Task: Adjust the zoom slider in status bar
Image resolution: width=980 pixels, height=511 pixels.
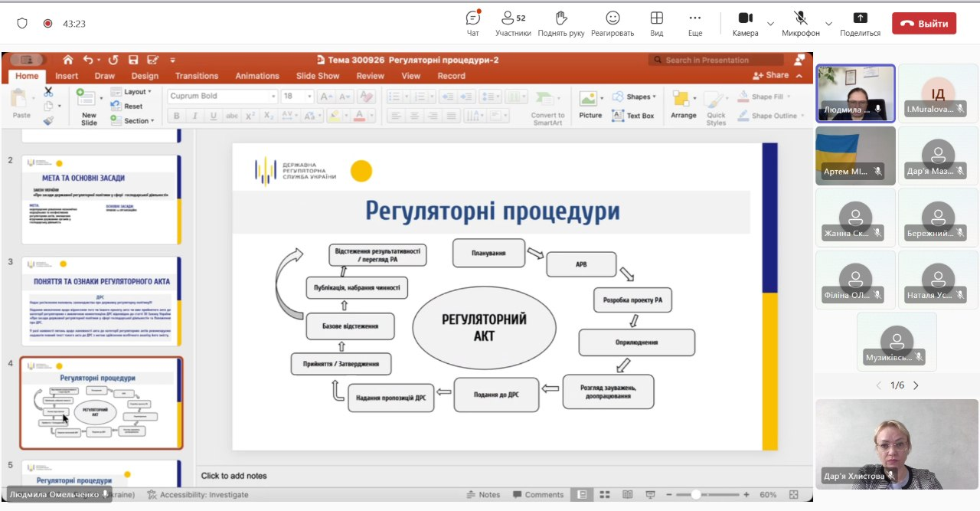Action: 708,495
